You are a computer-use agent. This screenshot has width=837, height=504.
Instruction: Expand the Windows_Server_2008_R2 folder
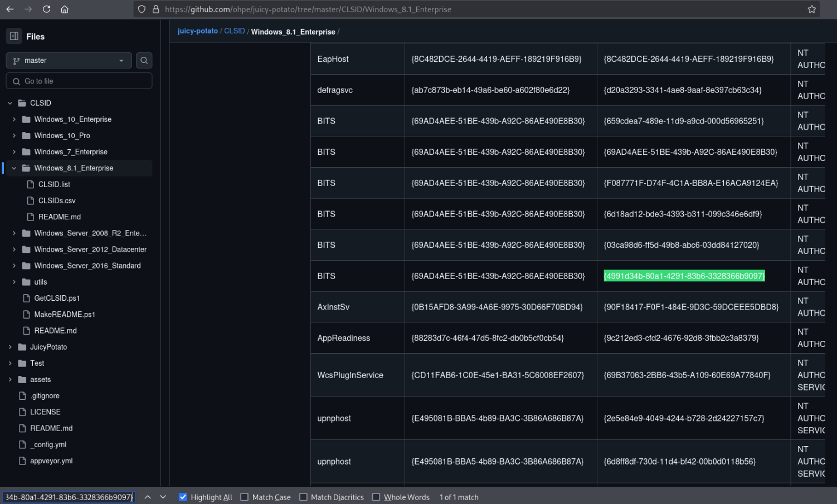[x=14, y=233]
